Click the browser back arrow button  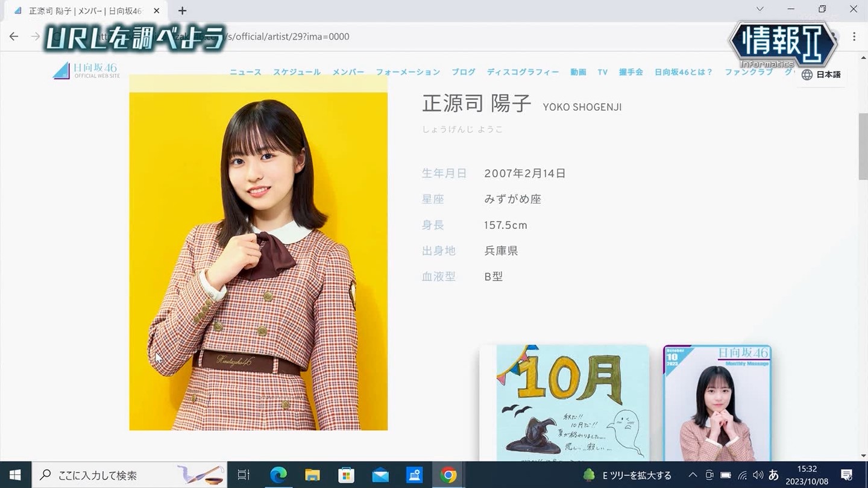click(14, 36)
